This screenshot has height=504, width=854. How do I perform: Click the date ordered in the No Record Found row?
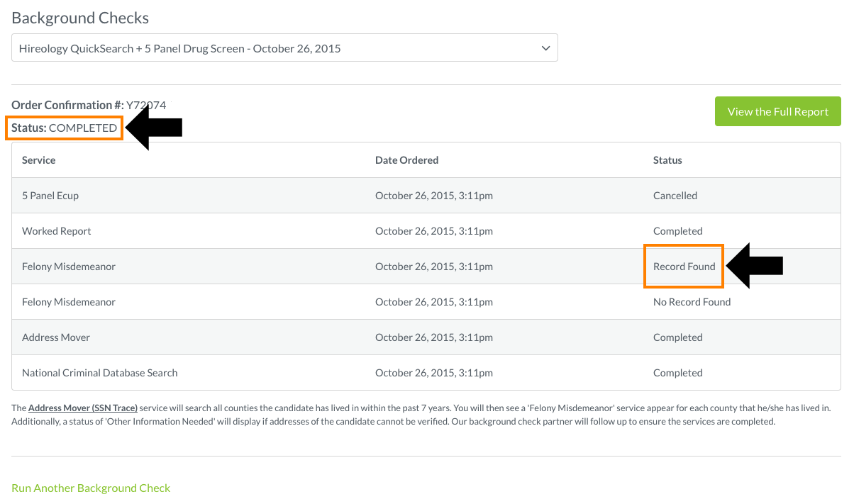point(434,302)
